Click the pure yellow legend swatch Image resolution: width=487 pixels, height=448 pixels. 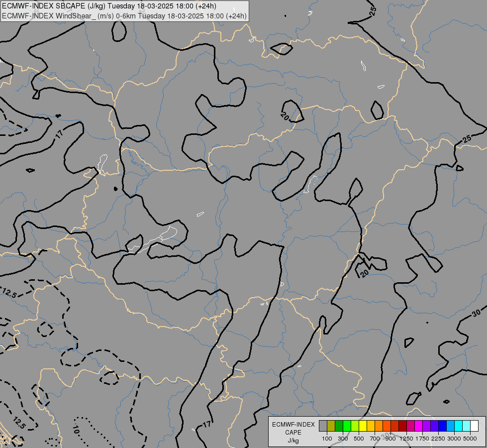(363, 426)
